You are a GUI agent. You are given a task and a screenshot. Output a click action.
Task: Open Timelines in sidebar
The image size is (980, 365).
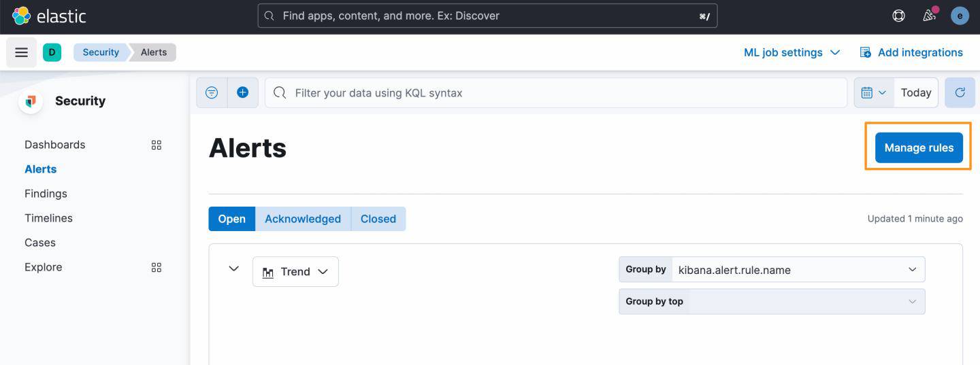tap(48, 218)
